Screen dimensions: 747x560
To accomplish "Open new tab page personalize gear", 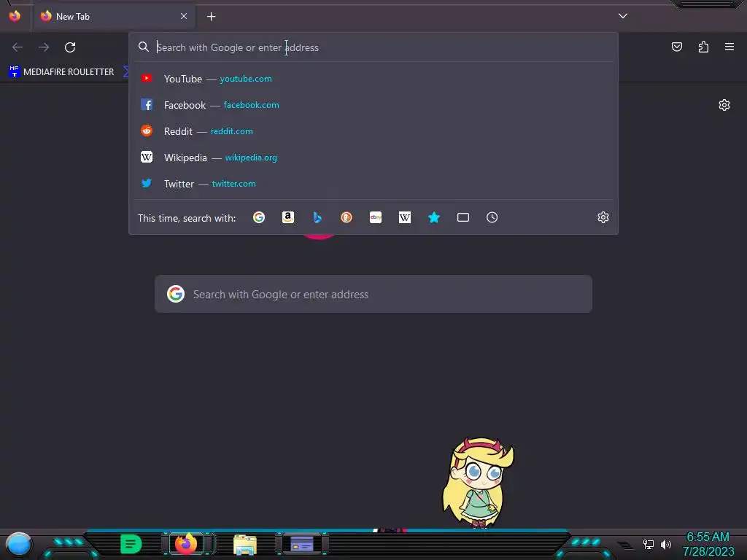I will point(724,105).
